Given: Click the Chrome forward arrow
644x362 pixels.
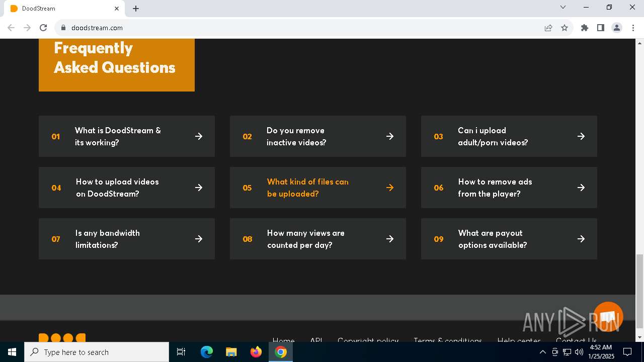Looking at the screenshot, I should point(27,28).
